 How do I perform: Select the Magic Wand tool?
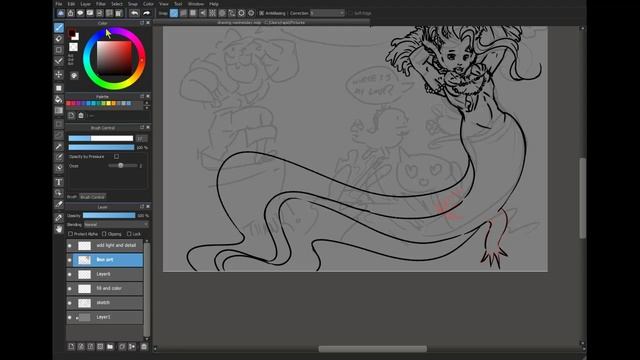[59, 146]
